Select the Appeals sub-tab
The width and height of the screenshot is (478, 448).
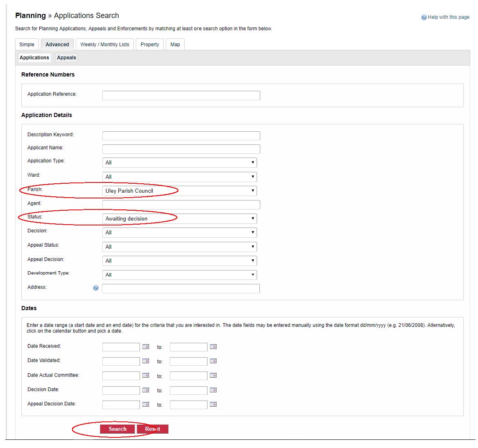66,58
